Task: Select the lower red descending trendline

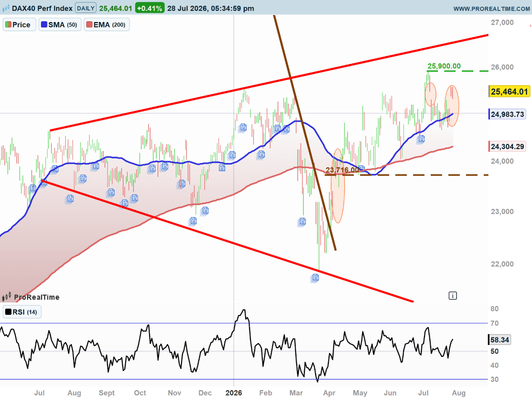Action: point(228,241)
